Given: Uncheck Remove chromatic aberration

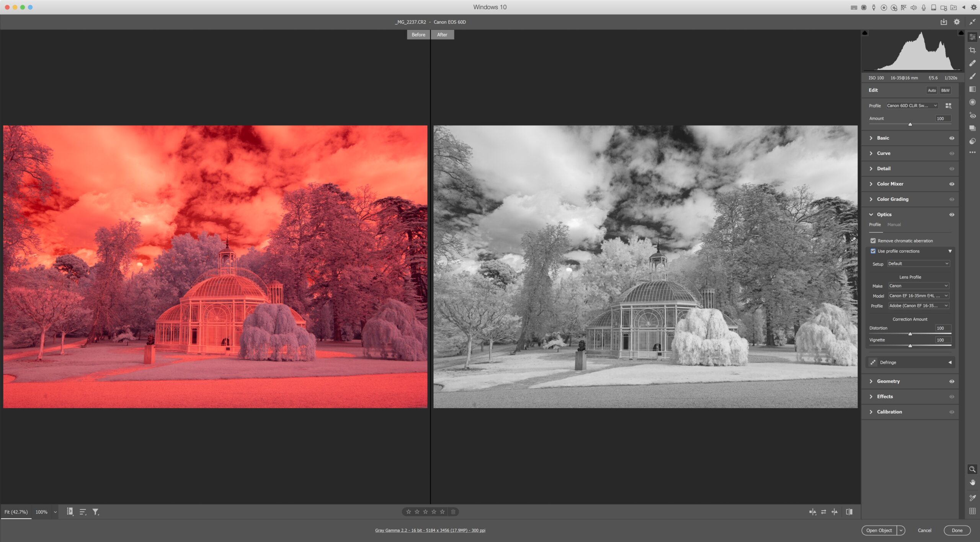Looking at the screenshot, I should [873, 241].
